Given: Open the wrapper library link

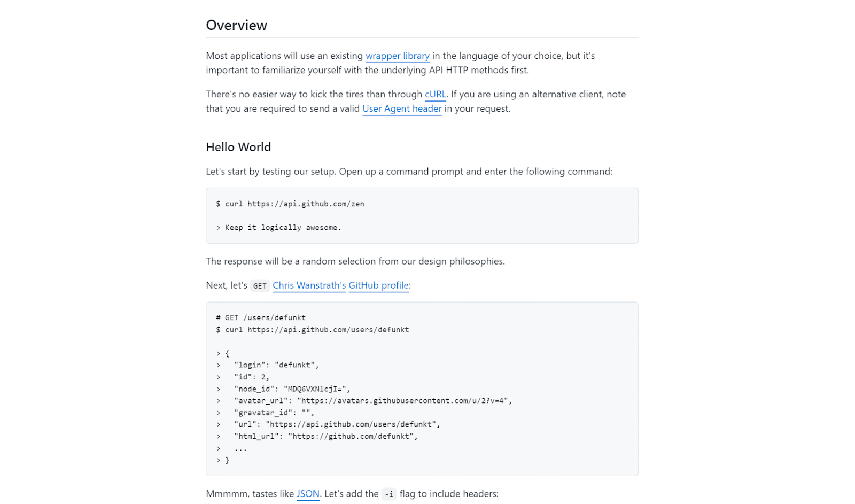Looking at the screenshot, I should [397, 56].
